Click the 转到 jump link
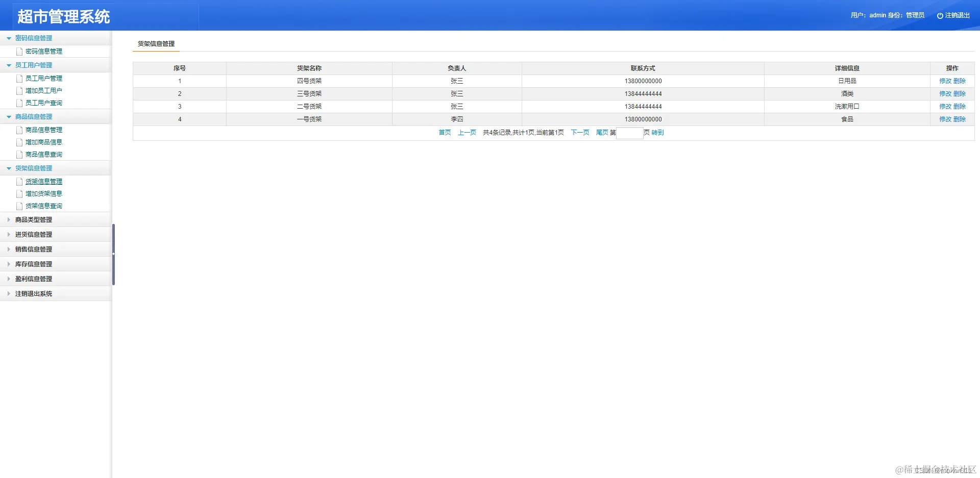Viewport: 980px width, 478px height. tap(657, 133)
